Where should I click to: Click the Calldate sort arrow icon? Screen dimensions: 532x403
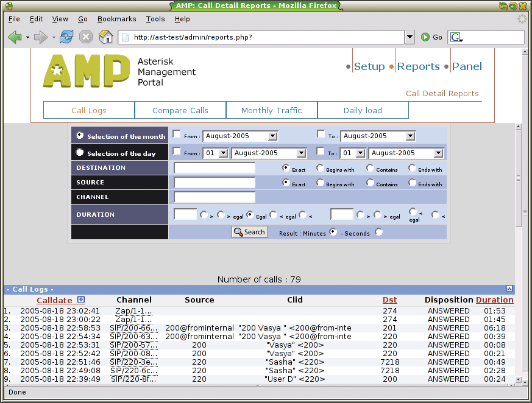(x=81, y=300)
